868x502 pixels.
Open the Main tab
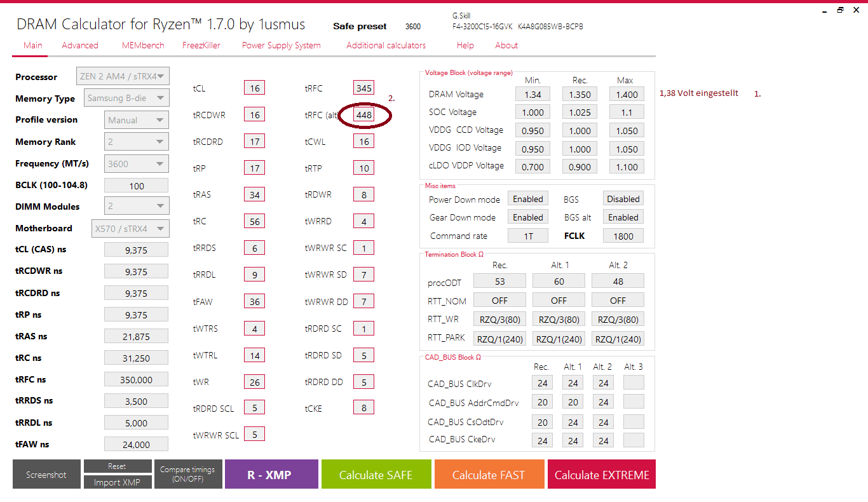pyautogui.click(x=33, y=45)
